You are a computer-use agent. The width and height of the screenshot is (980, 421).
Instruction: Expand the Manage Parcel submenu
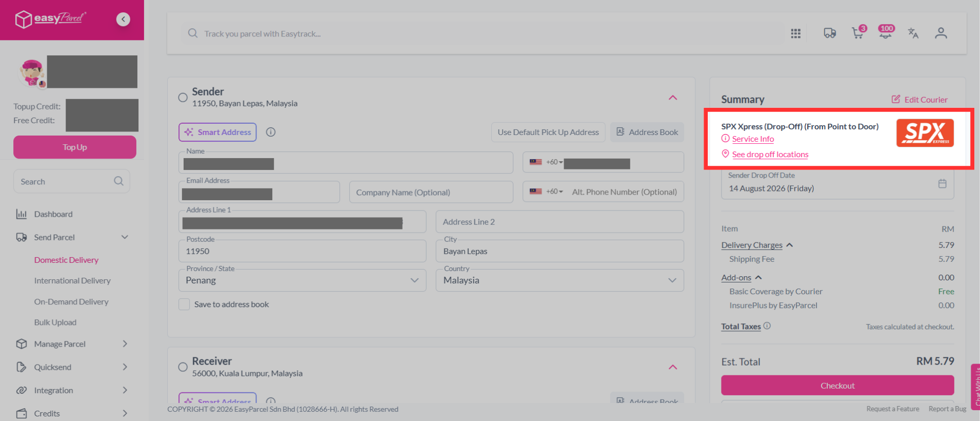pos(125,344)
